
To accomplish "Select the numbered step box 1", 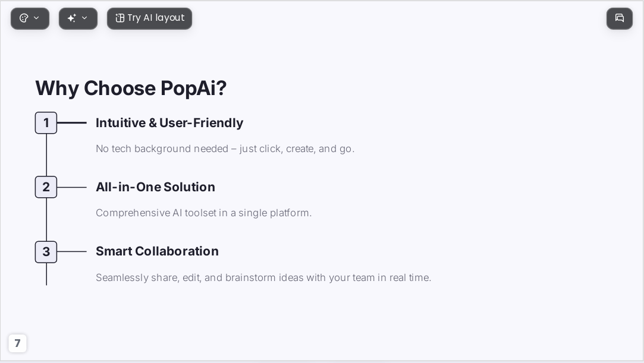I will pos(46,122).
